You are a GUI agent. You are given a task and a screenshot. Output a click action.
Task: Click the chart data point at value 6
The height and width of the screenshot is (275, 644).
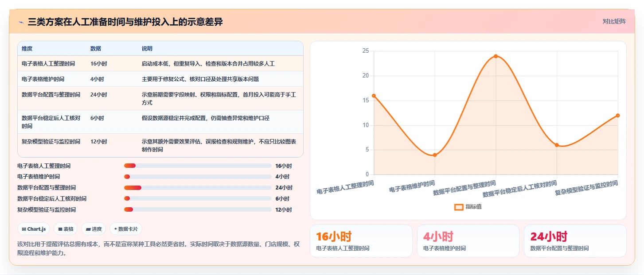(557, 145)
